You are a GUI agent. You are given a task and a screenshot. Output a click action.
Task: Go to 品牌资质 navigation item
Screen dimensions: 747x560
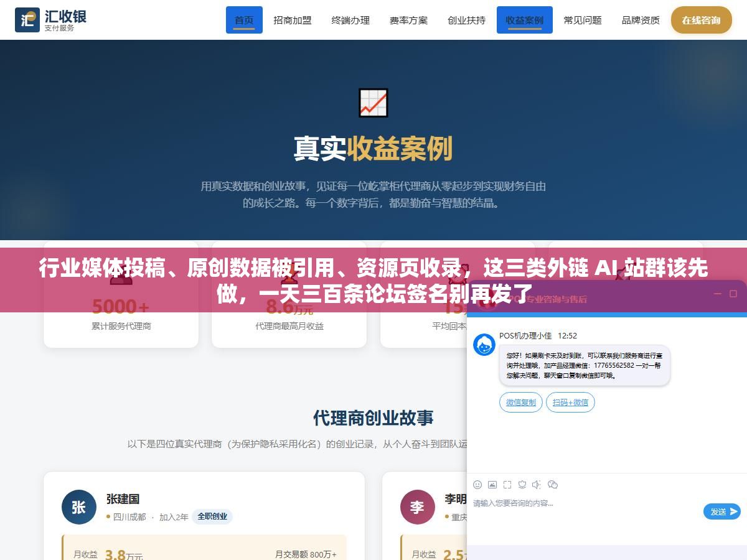[x=641, y=20]
